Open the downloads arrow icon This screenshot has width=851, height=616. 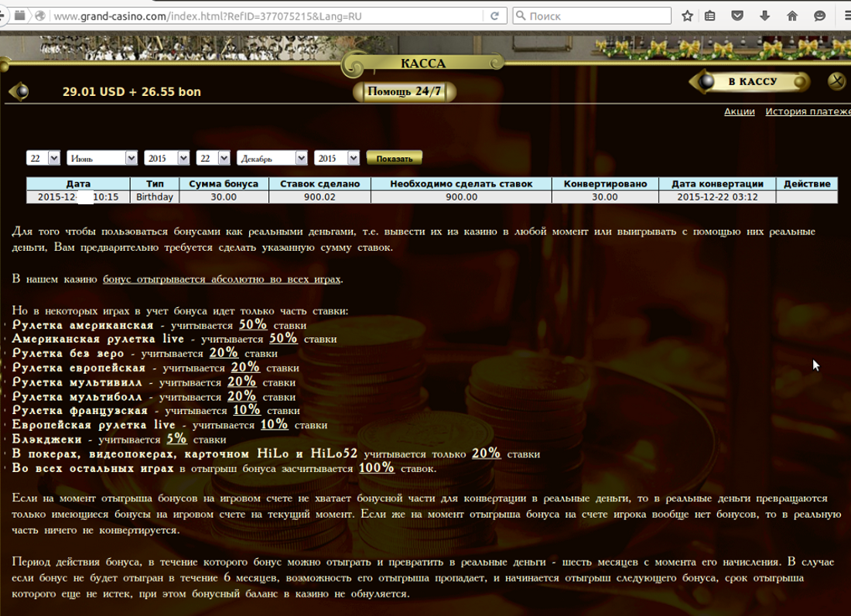click(765, 15)
